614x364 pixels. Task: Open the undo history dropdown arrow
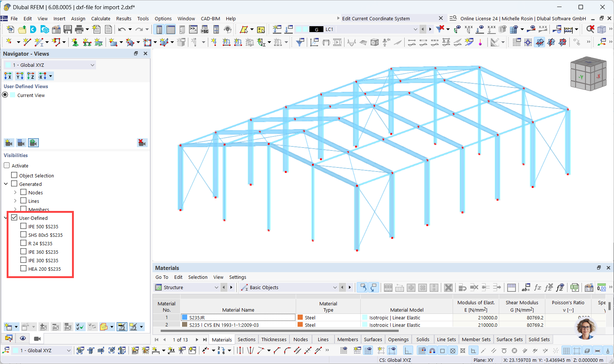[130, 30]
